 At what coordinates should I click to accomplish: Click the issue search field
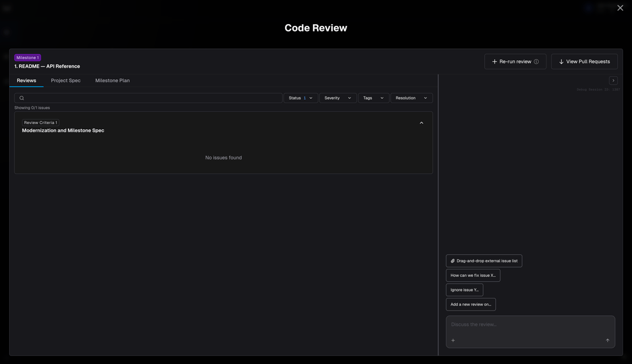148,98
